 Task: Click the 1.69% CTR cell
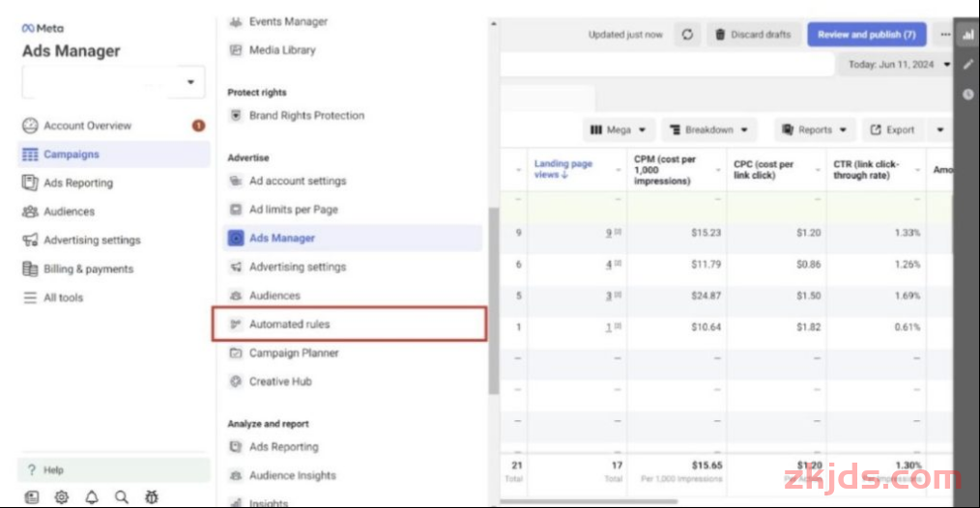pos(907,296)
